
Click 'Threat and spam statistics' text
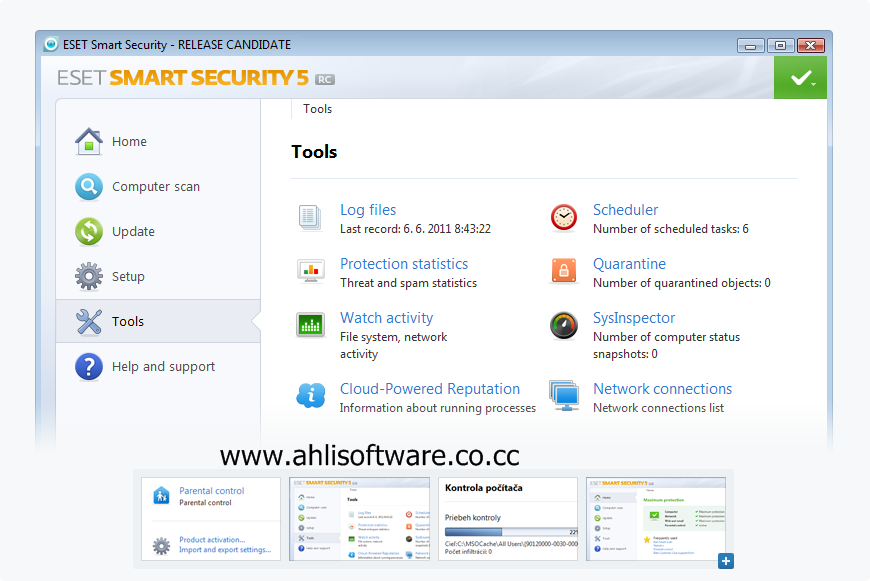tap(408, 282)
